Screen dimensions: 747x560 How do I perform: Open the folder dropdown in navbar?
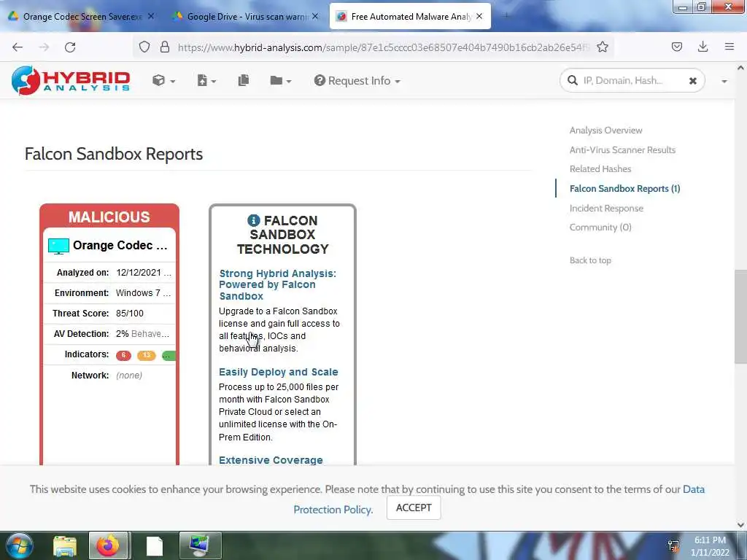(x=280, y=80)
